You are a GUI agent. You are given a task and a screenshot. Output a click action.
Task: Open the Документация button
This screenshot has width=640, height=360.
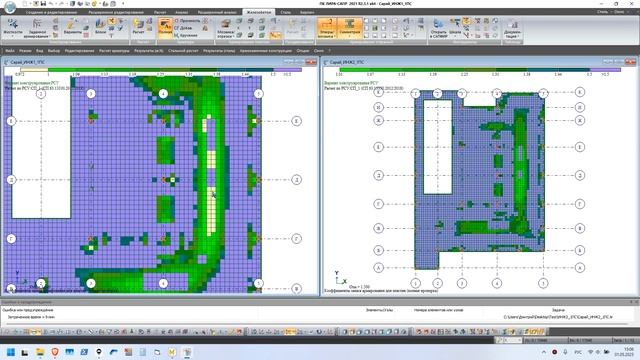coord(512,29)
